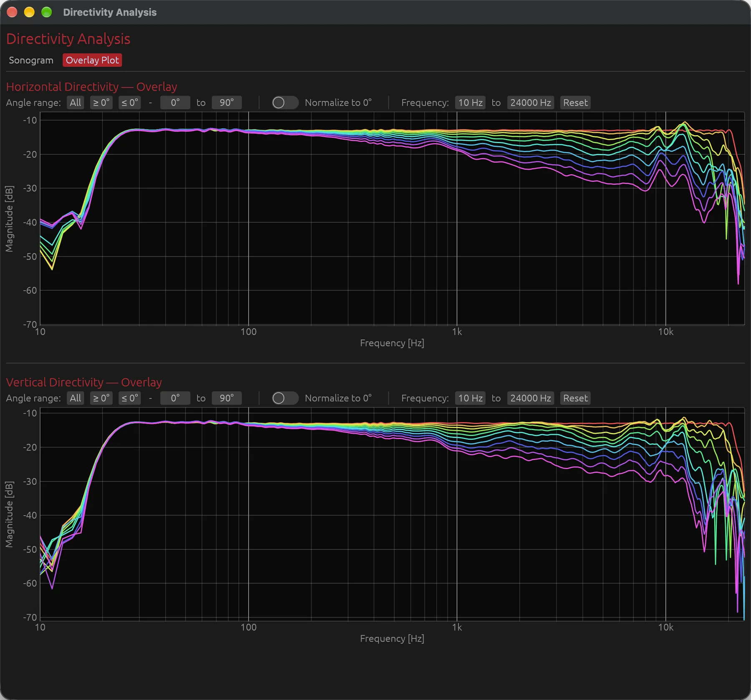The height and width of the screenshot is (700, 751).
Task: Edit Vertical end angle field 90°
Action: [x=227, y=398]
